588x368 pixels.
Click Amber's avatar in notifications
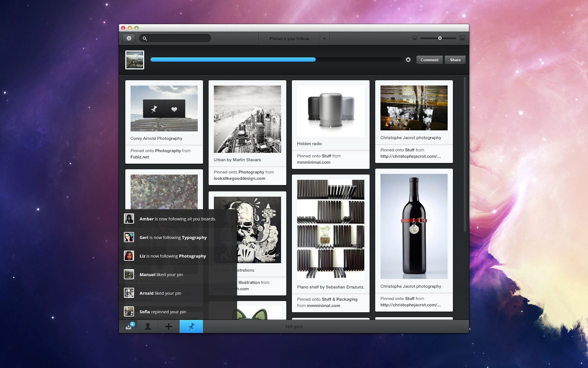coord(129,219)
